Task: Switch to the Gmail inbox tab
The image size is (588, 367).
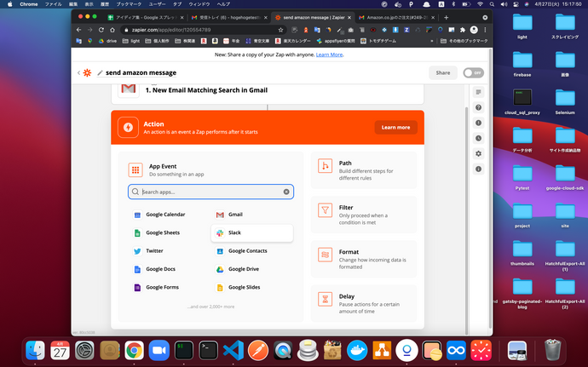Action: pos(229,18)
